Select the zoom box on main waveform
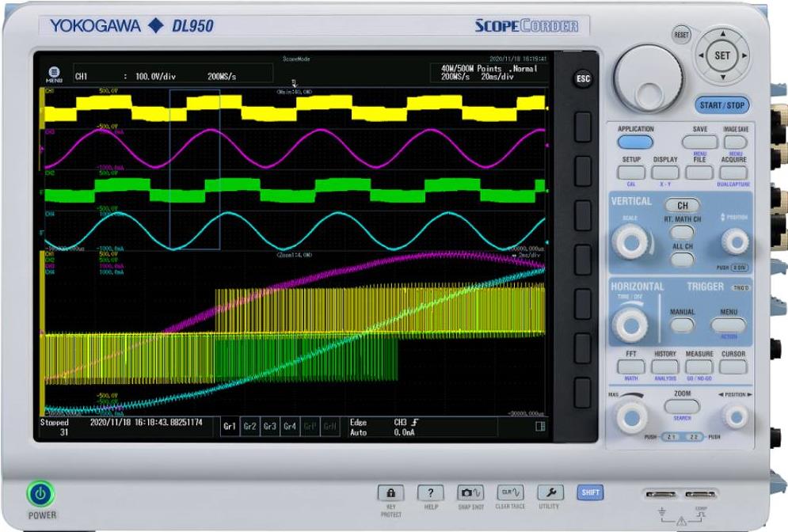The width and height of the screenshot is (788, 532). coord(195,169)
